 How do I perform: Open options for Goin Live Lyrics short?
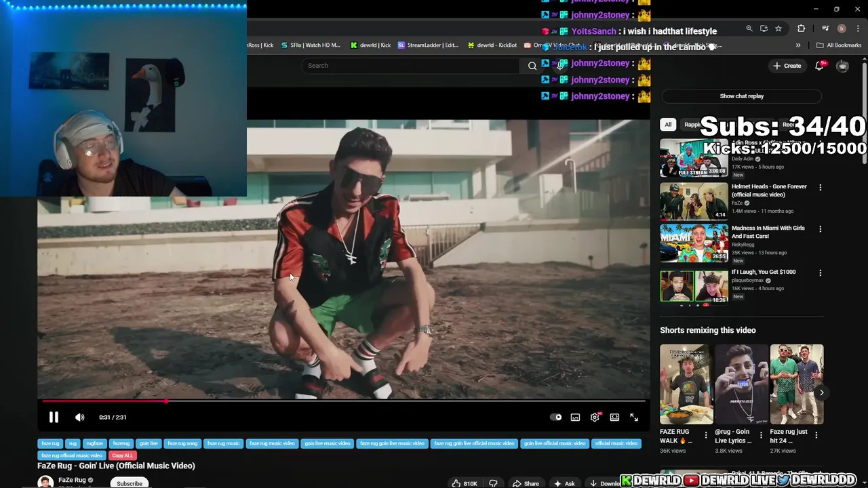(x=760, y=435)
